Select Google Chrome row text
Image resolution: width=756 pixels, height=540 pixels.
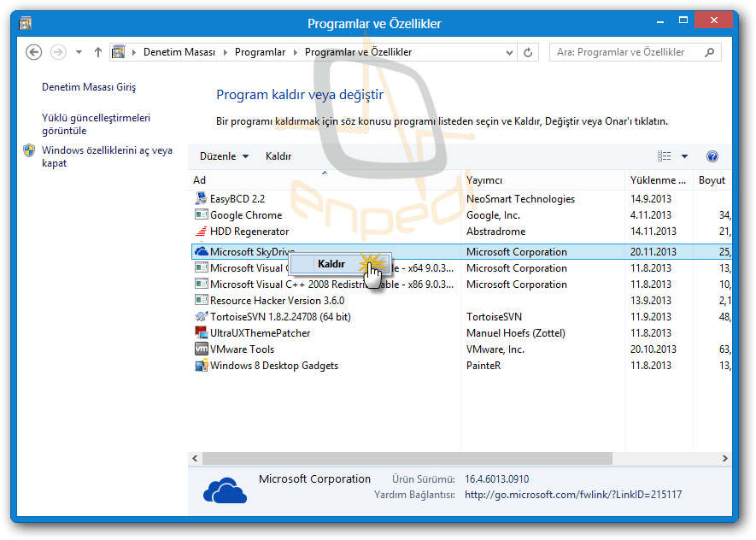[246, 215]
